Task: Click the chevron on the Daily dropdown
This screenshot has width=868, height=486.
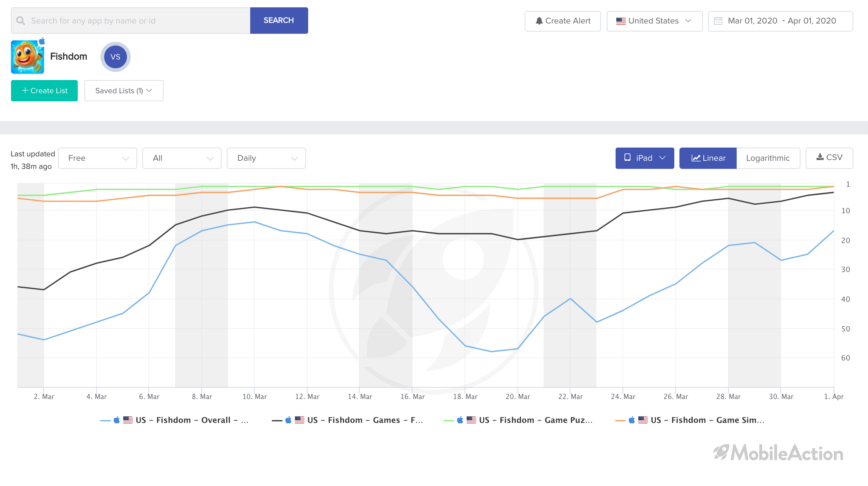Action: pyautogui.click(x=294, y=159)
